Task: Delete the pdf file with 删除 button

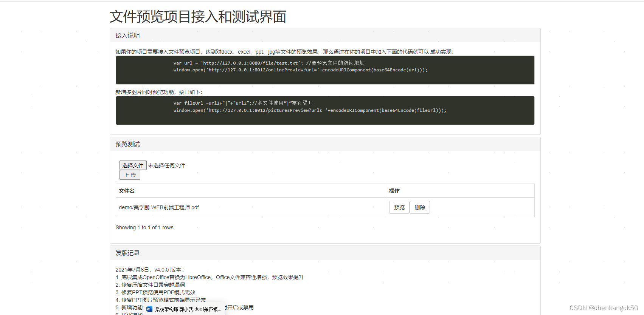Action: 419,207
